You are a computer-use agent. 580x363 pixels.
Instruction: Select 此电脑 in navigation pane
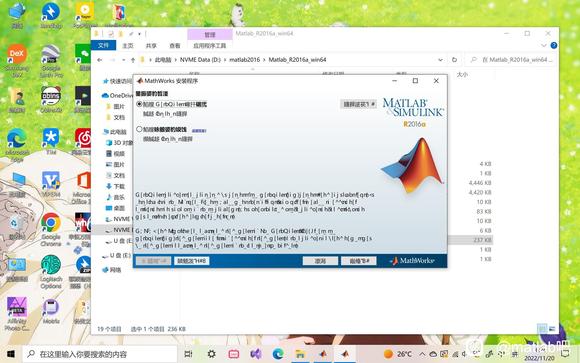click(115, 132)
